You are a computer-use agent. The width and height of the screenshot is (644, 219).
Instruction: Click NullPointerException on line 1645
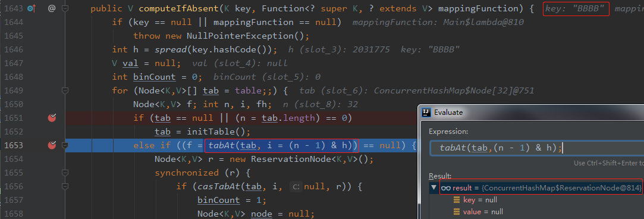click(x=240, y=36)
